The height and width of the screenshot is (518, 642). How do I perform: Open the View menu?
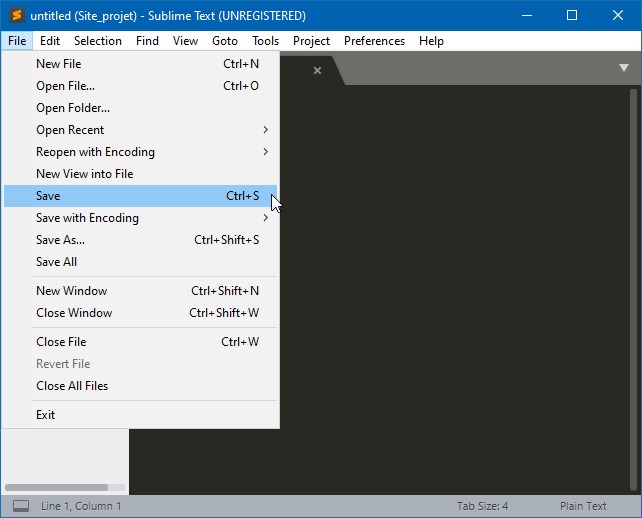[185, 41]
